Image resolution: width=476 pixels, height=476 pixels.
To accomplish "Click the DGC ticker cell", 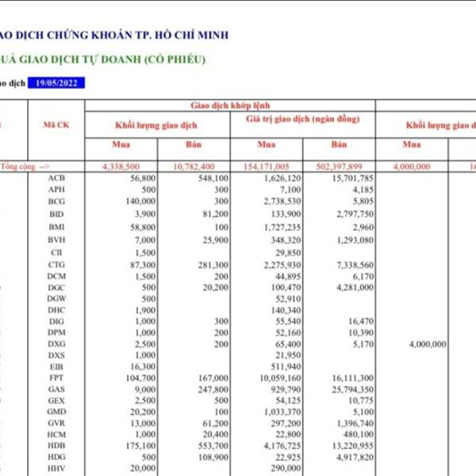I will point(56,287).
